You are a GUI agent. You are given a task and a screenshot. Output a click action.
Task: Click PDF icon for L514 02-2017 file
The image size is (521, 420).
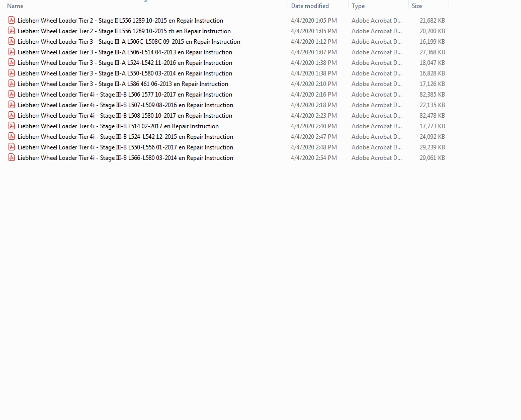tap(12, 126)
